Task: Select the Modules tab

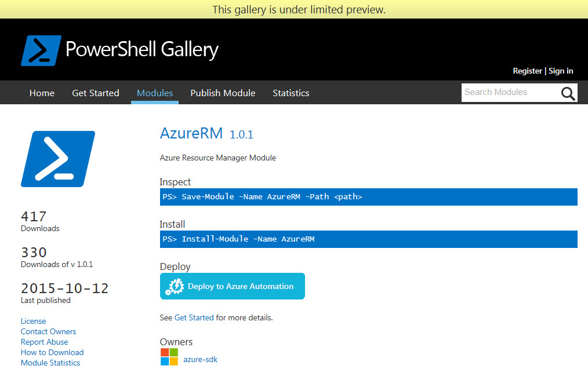Action: coord(155,93)
